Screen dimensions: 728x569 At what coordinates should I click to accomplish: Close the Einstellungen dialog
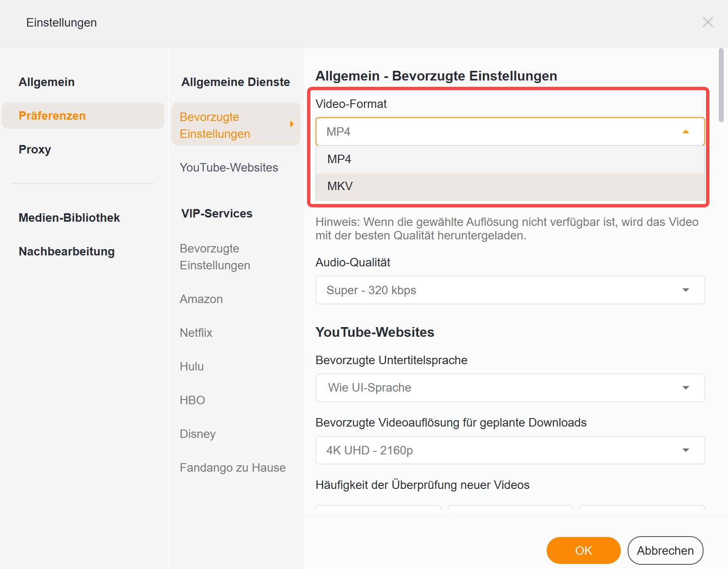point(708,23)
